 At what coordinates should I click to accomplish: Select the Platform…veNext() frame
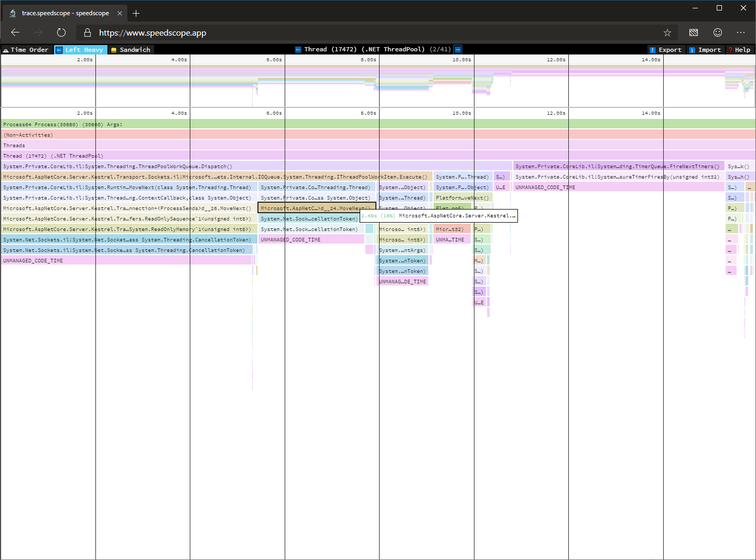pyautogui.click(x=463, y=197)
